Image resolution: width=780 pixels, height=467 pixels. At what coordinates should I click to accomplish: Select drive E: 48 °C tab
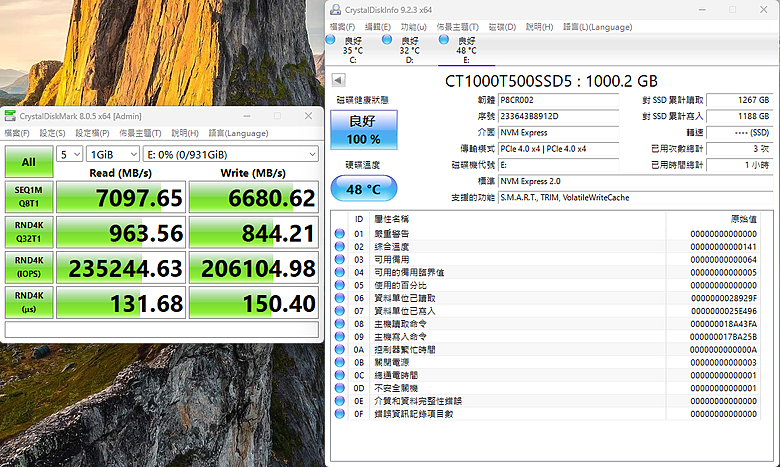click(466, 50)
